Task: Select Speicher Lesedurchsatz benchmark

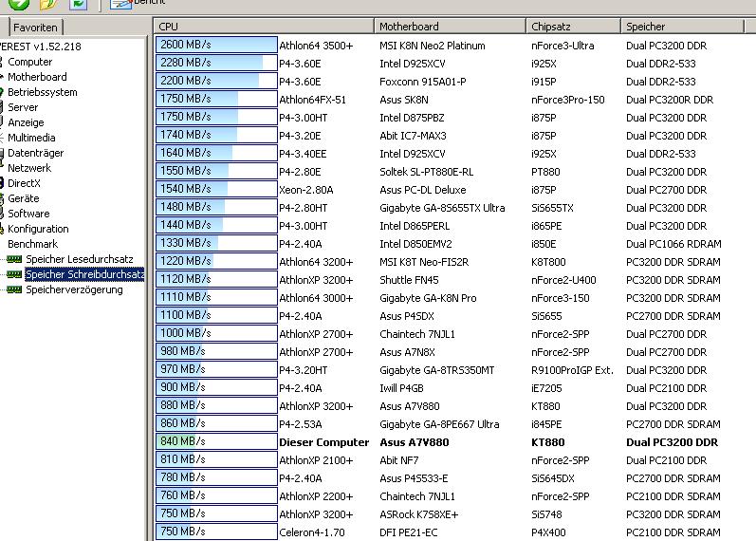Action: pos(80,259)
